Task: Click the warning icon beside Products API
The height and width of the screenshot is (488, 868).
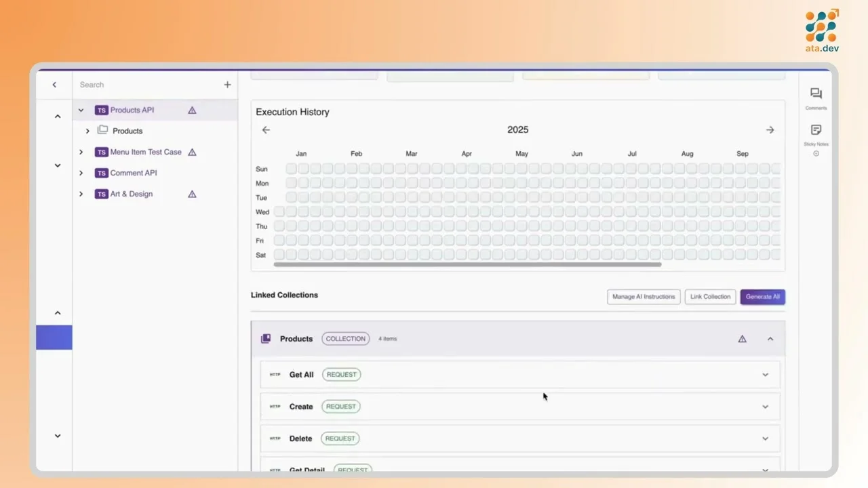Action: coord(192,110)
